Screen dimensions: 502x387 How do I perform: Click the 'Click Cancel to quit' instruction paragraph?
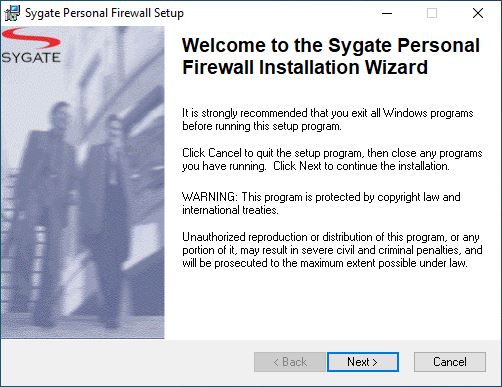point(332,159)
